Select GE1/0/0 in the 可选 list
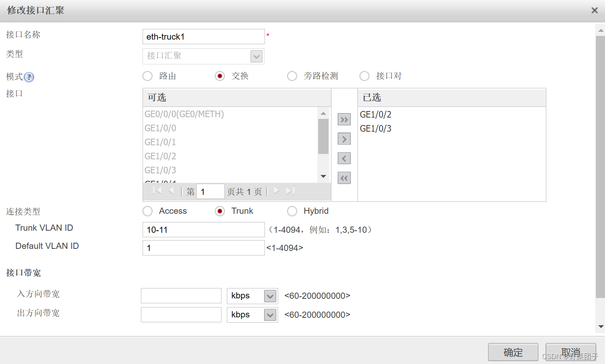The width and height of the screenshot is (605, 364). 160,128
